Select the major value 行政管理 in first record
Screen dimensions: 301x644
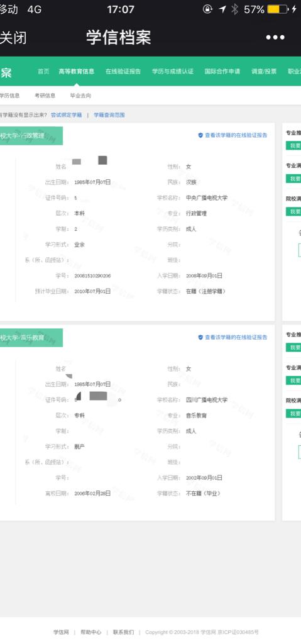click(x=196, y=213)
